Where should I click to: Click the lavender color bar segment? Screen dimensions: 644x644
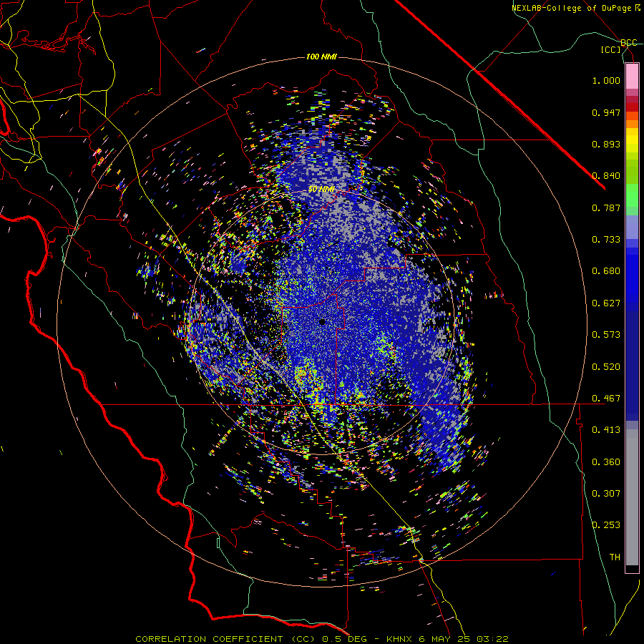[x=632, y=228]
